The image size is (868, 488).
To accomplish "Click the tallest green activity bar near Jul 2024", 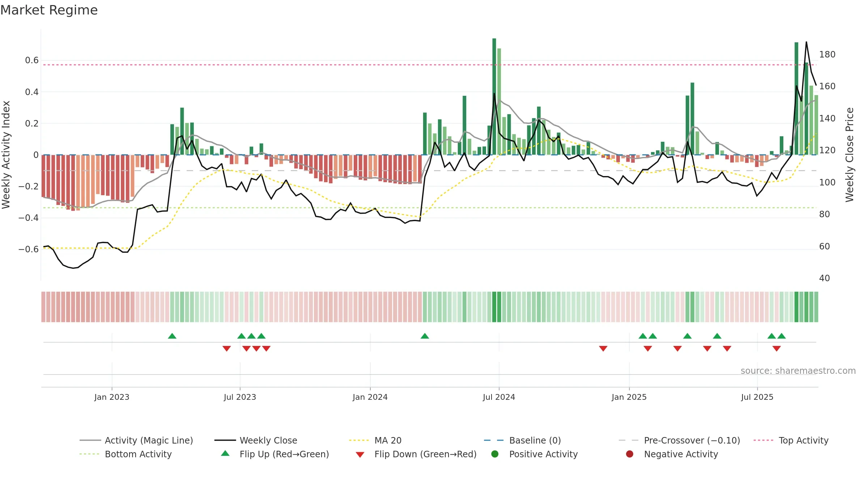I will pyautogui.click(x=494, y=97).
